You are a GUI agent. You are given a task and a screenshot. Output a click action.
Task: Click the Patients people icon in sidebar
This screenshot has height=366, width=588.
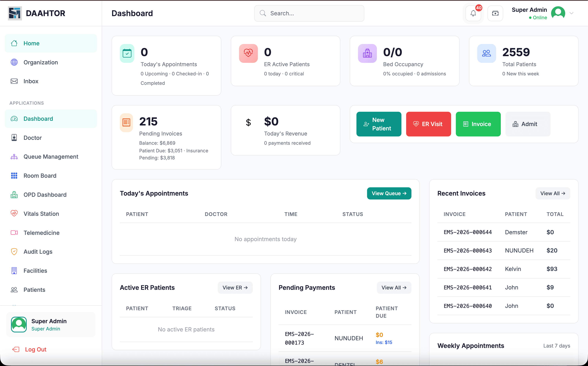pos(14,290)
